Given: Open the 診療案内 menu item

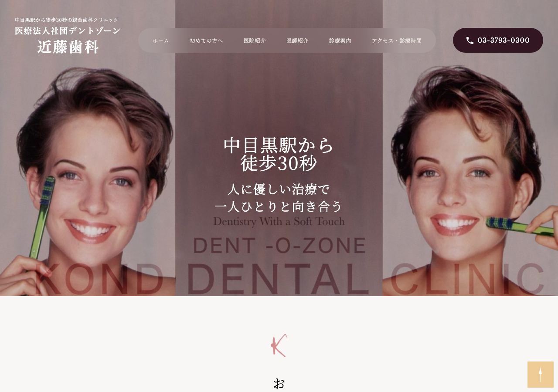Looking at the screenshot, I should [x=340, y=41].
